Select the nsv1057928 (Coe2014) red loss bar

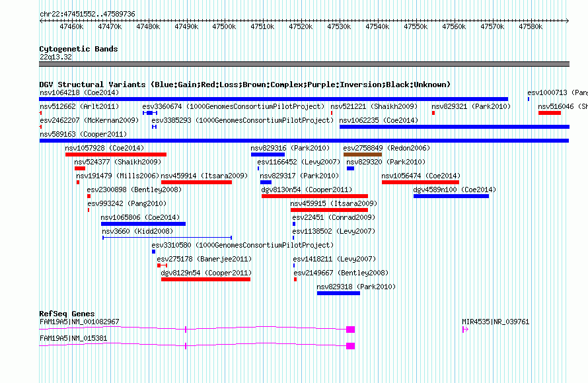[116, 155]
